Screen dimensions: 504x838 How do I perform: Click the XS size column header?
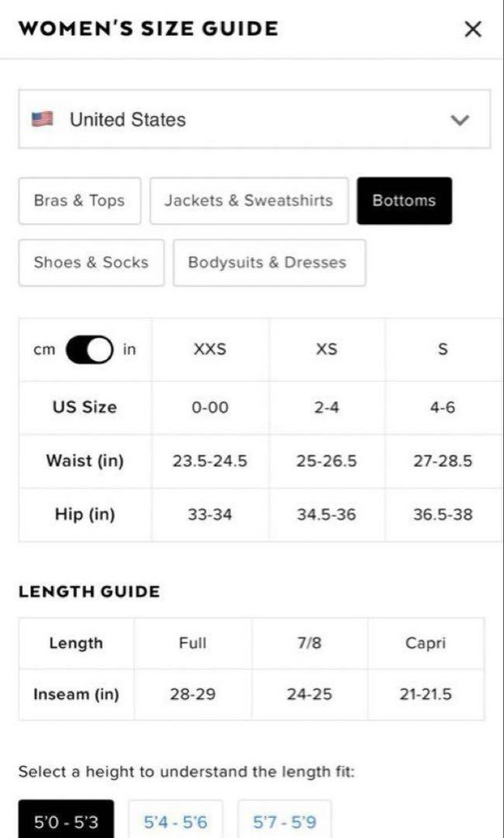click(326, 349)
